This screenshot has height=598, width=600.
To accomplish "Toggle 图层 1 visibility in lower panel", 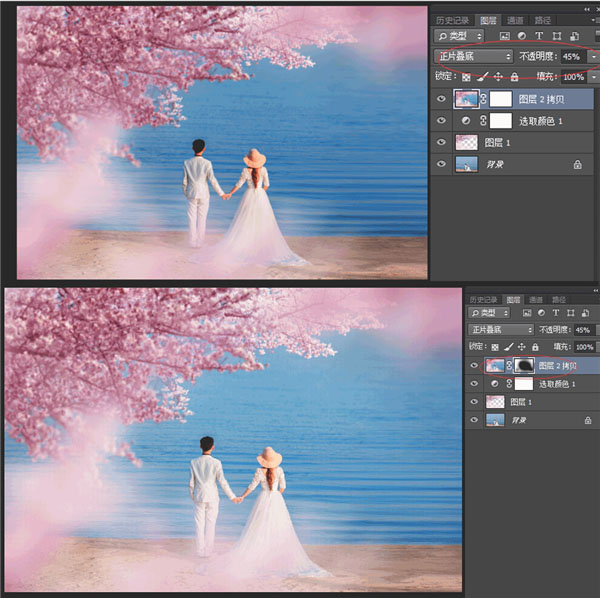I will click(474, 402).
